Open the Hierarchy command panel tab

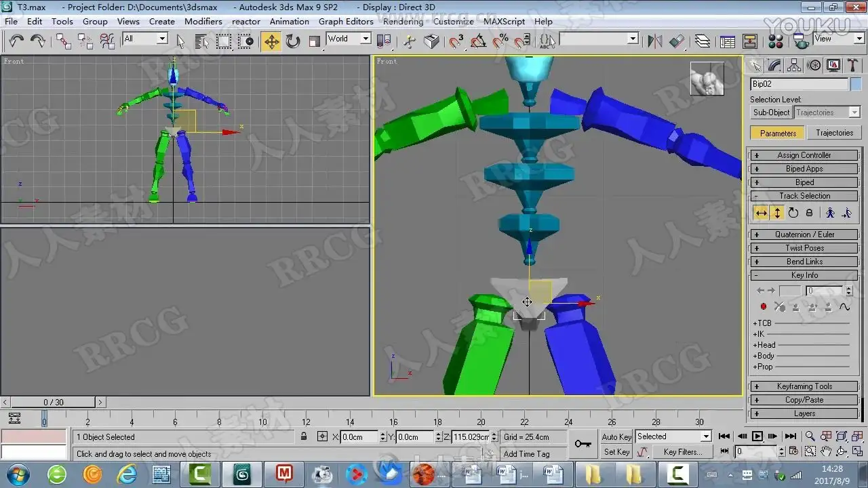click(794, 65)
